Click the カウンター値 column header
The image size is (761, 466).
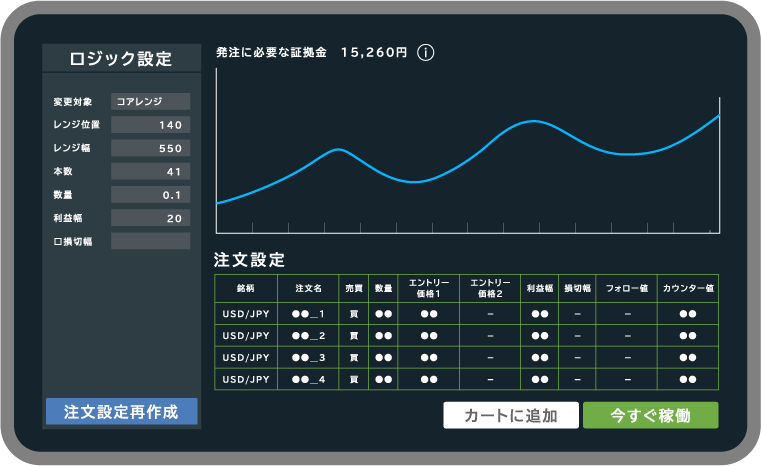tap(688, 288)
